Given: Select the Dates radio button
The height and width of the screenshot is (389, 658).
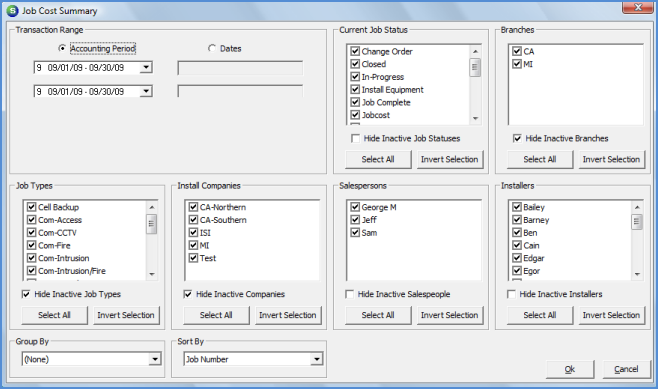Looking at the screenshot, I should point(212,48).
